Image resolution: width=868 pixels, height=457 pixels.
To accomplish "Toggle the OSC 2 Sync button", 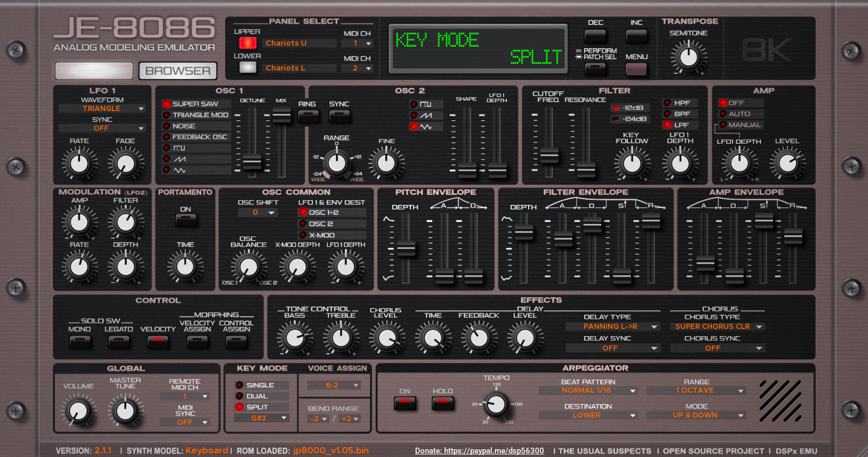I will [x=339, y=116].
